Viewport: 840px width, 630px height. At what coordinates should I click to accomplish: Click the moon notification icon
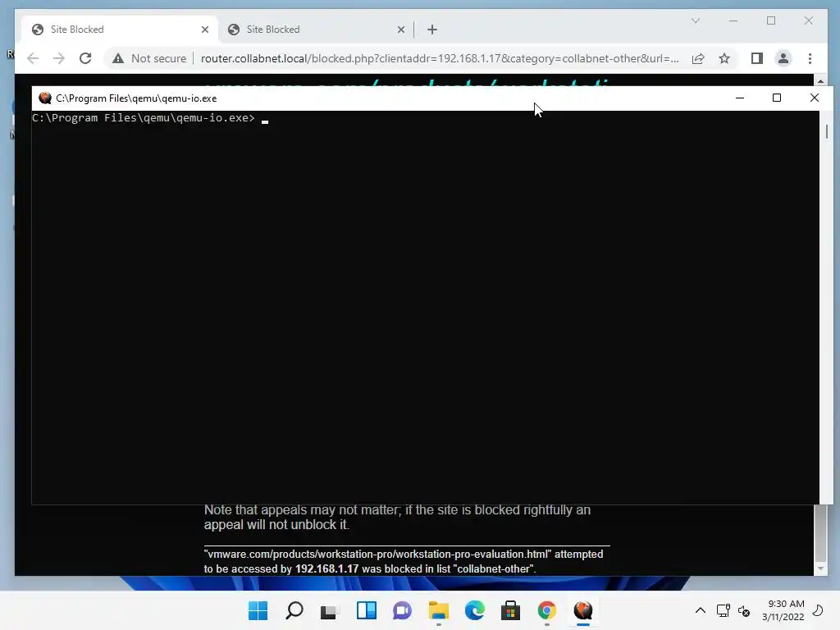tap(818, 610)
